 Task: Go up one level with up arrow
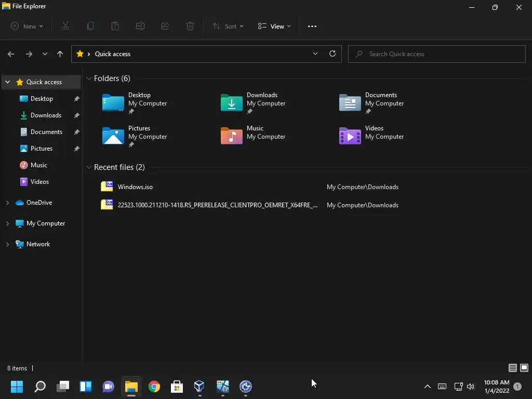[x=60, y=54]
